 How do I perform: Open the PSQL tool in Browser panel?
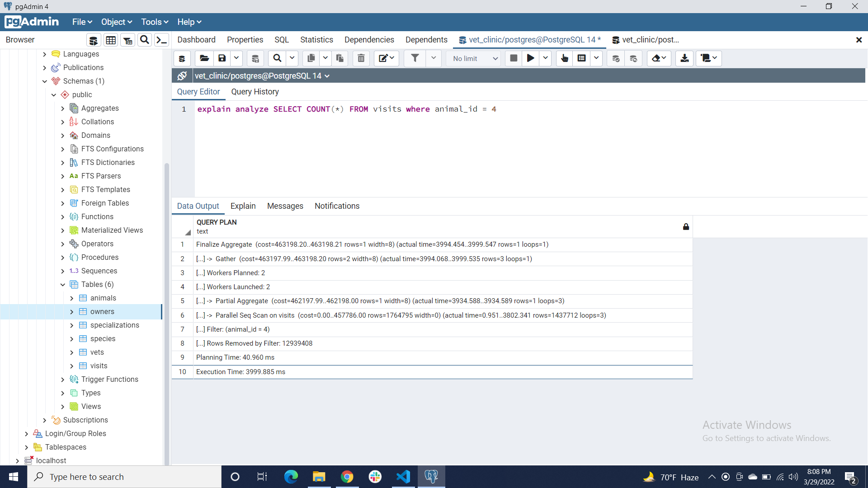coord(161,40)
